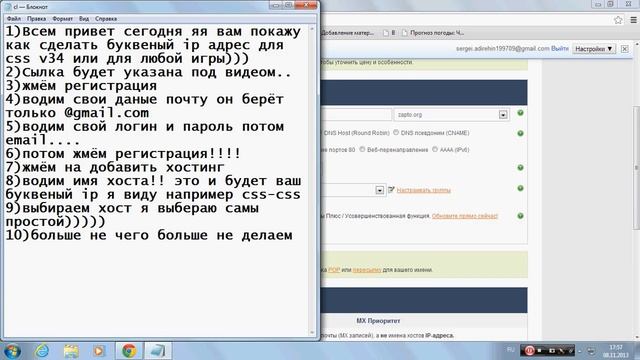
Task: Click the Выйти sign-out link
Action: [x=560, y=49]
